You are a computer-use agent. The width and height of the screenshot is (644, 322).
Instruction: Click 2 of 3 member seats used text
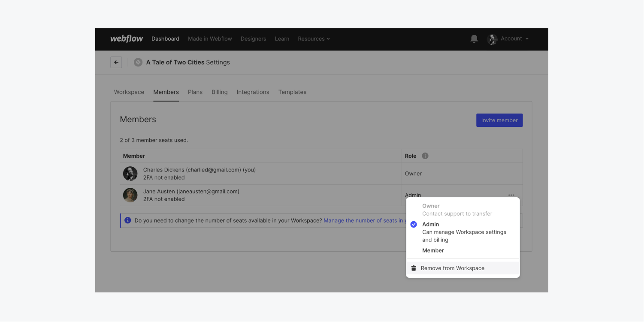pos(154,140)
